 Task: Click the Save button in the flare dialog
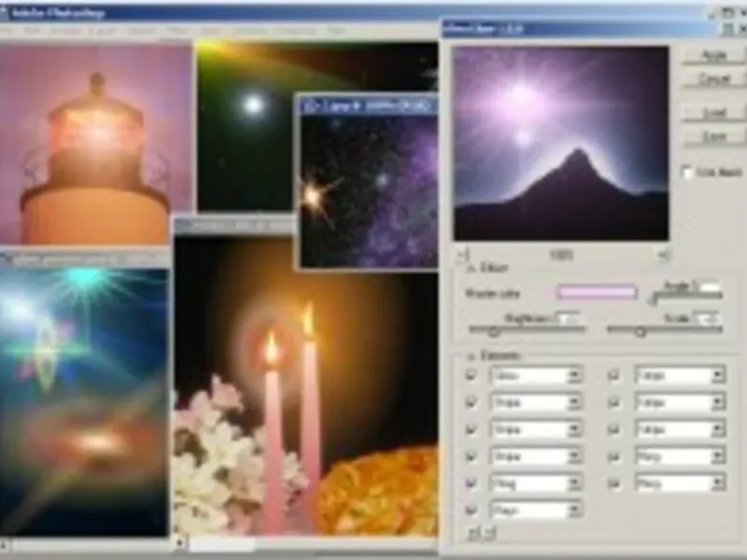click(x=714, y=136)
